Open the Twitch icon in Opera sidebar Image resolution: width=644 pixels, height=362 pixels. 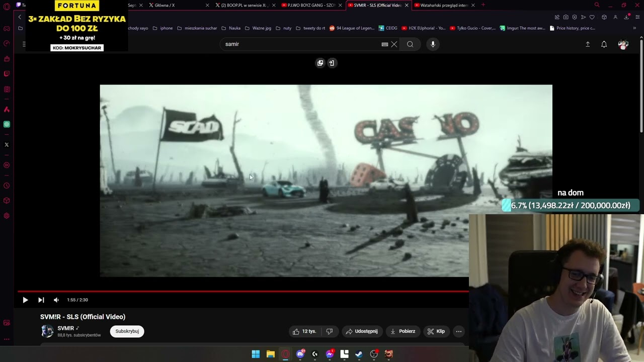pyautogui.click(x=7, y=74)
